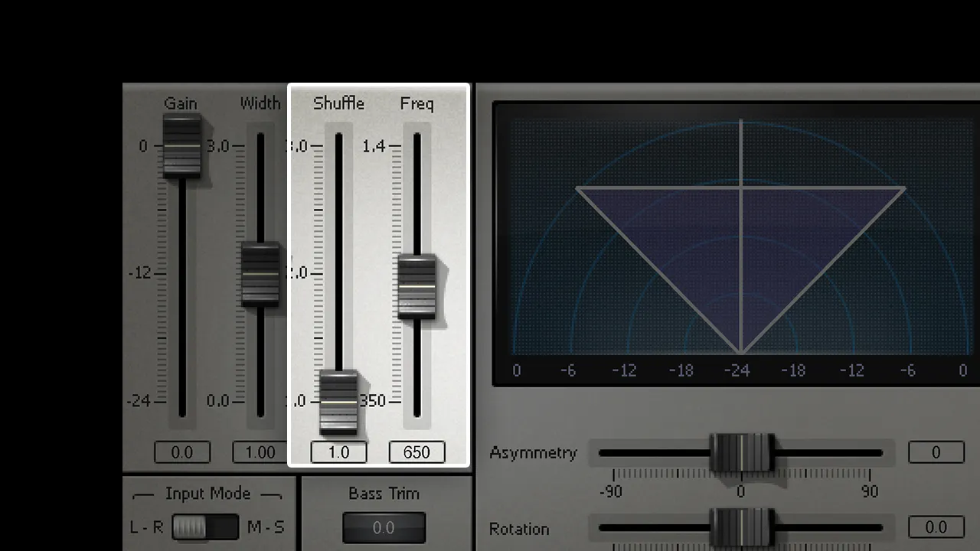Click the Asymmetry slider handle
Screen dimensions: 980x551
(740, 453)
